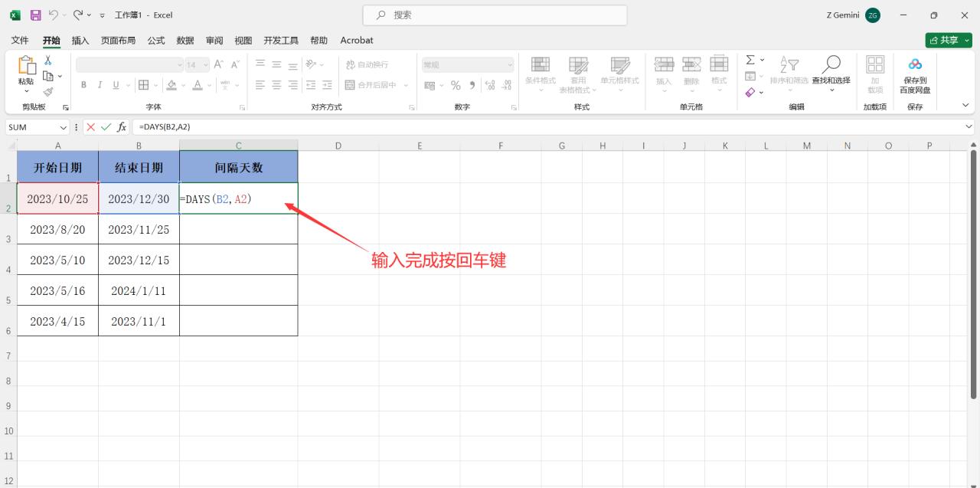Expand the formula bar chevron
This screenshot has width=980, height=488.
[x=969, y=127]
